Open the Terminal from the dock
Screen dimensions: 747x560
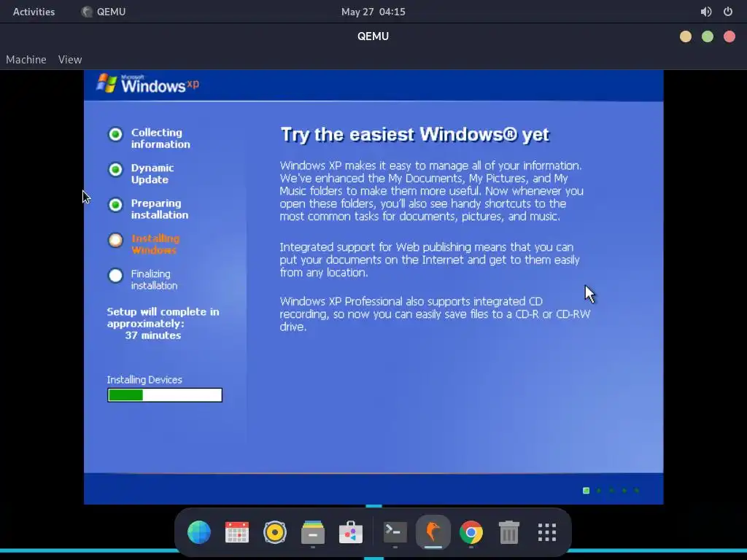pos(395,532)
